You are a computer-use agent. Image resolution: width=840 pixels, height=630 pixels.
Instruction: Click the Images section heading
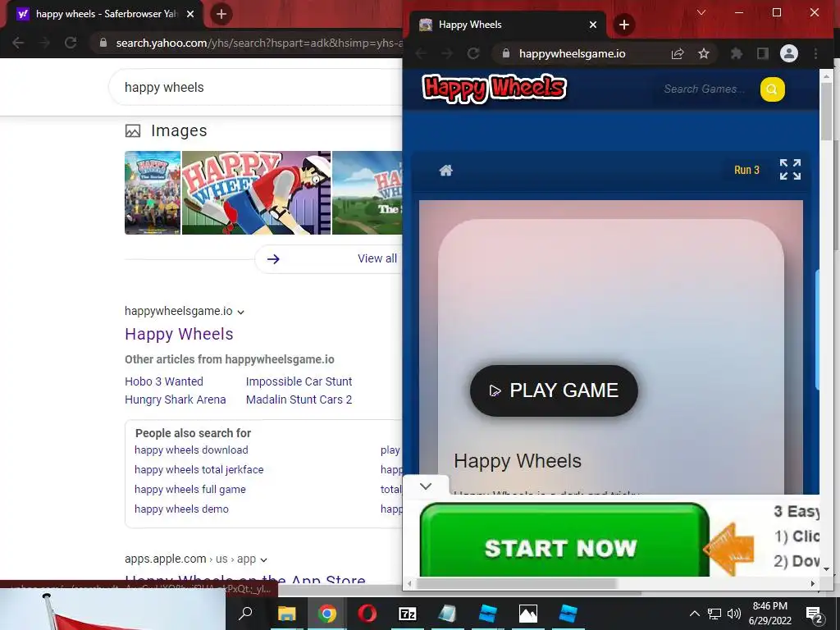point(179,130)
